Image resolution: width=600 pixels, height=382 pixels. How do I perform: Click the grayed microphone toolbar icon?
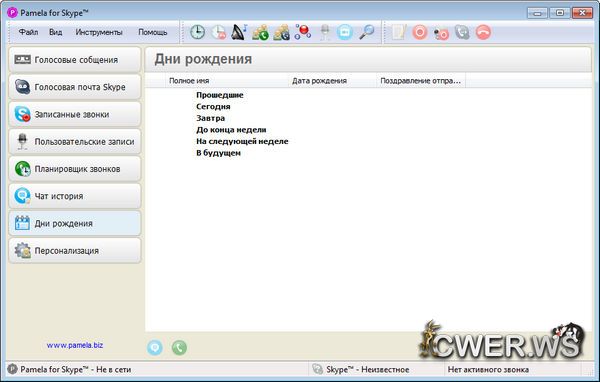[324, 32]
